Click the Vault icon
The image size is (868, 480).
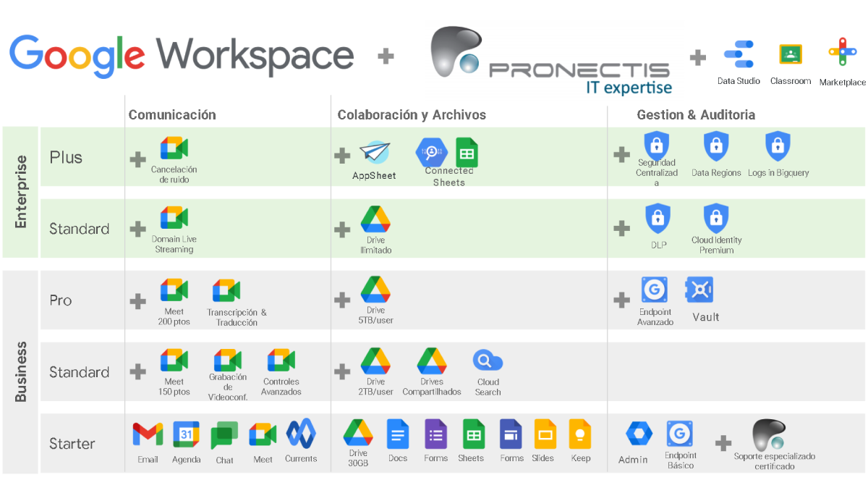pos(699,290)
